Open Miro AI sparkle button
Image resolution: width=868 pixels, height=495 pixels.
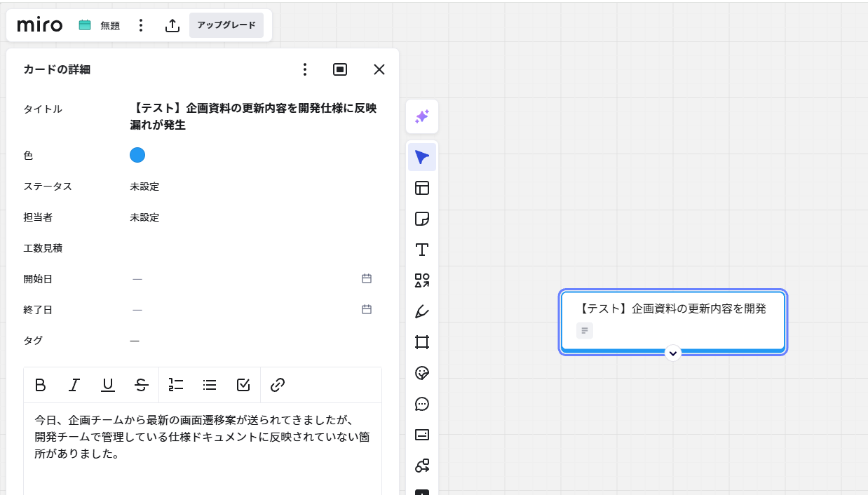pos(421,116)
